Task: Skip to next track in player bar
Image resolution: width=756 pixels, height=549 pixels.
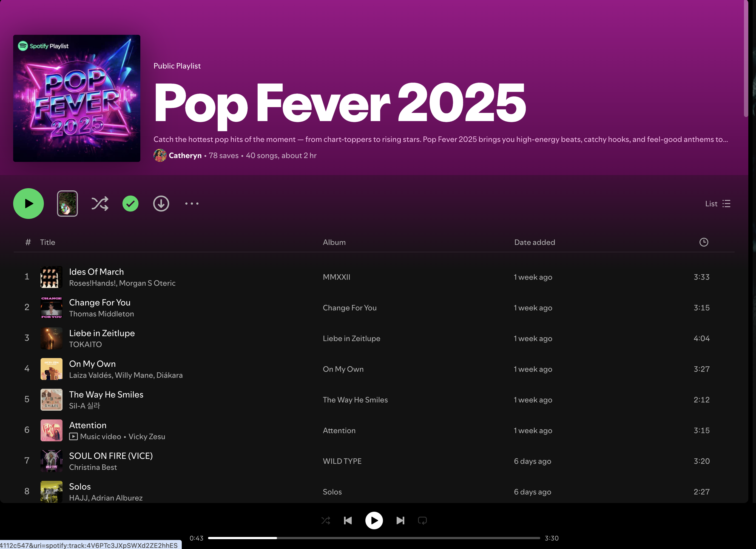Action: coord(400,520)
